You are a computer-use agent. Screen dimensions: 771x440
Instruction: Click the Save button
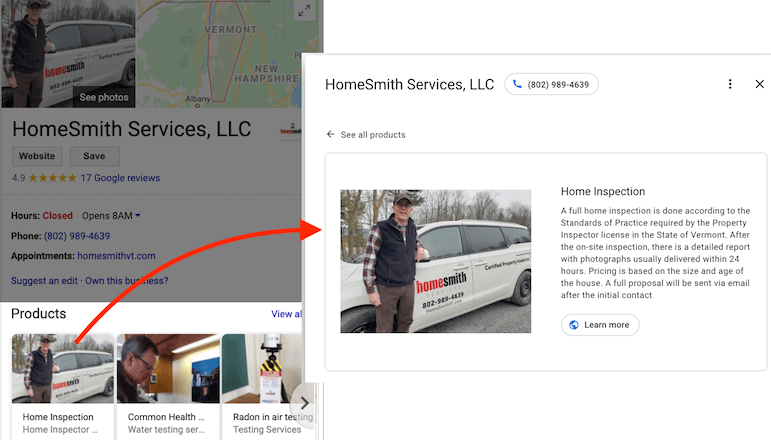94,156
